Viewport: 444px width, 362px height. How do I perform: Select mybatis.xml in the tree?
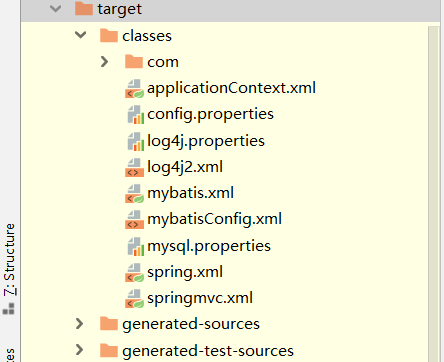tap(190, 194)
